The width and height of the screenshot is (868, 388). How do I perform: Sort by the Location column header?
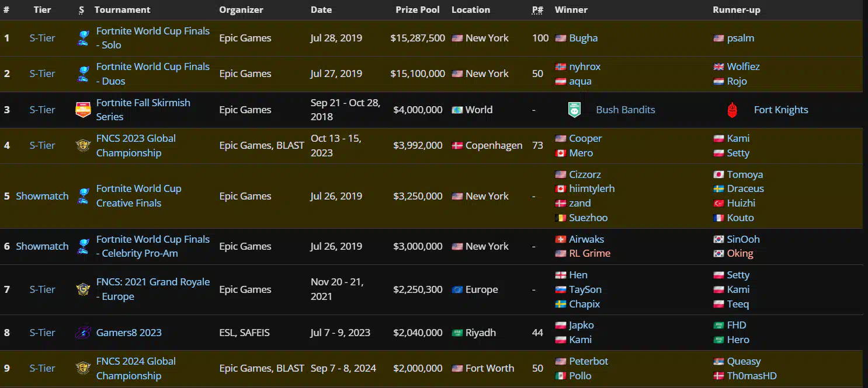pyautogui.click(x=471, y=10)
